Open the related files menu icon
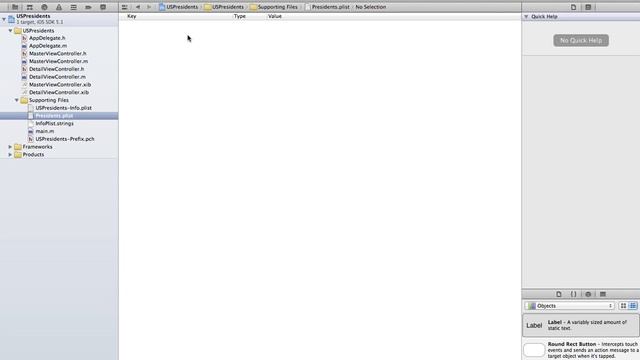Viewport: 640px width, 360px height. click(124, 7)
